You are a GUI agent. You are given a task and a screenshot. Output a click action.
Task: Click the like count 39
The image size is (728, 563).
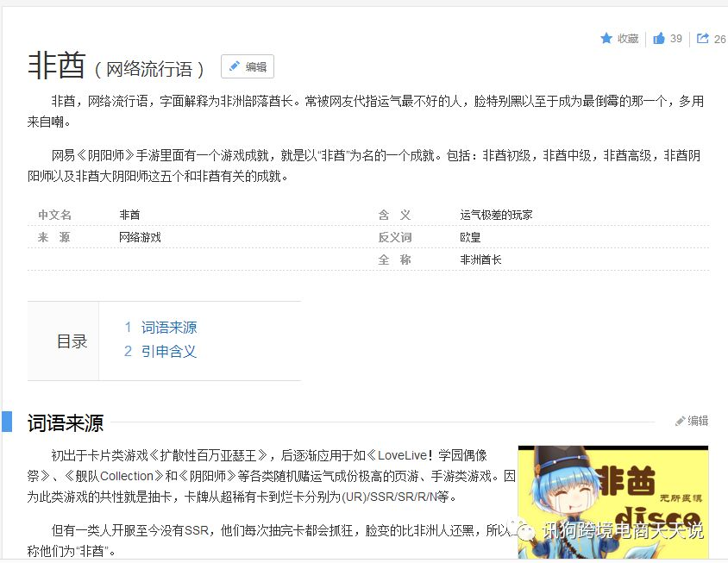pos(676,39)
